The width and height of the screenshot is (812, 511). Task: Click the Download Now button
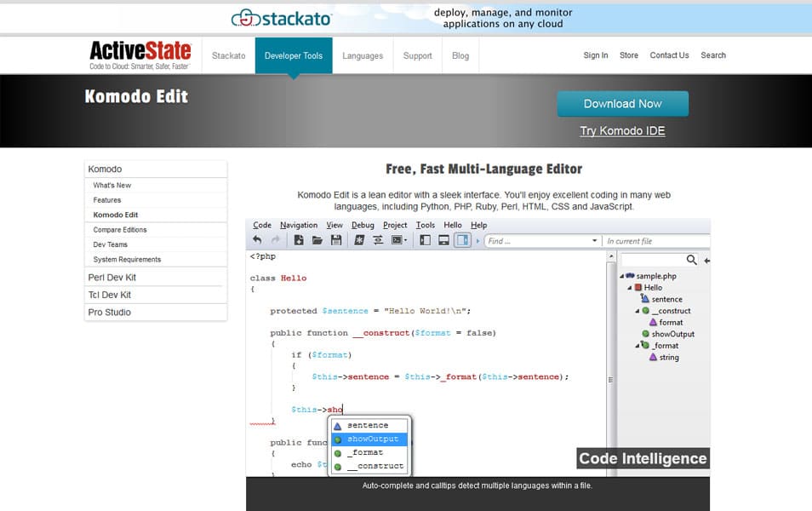(622, 103)
